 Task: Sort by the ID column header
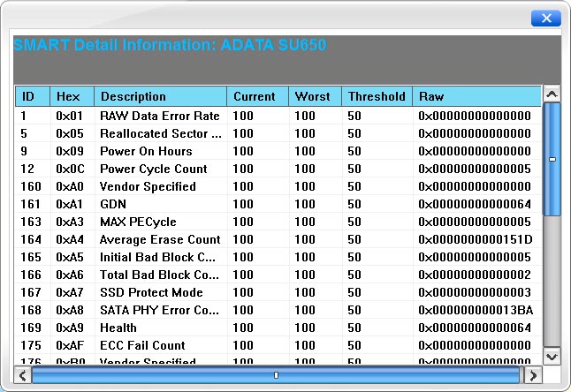tap(33, 96)
